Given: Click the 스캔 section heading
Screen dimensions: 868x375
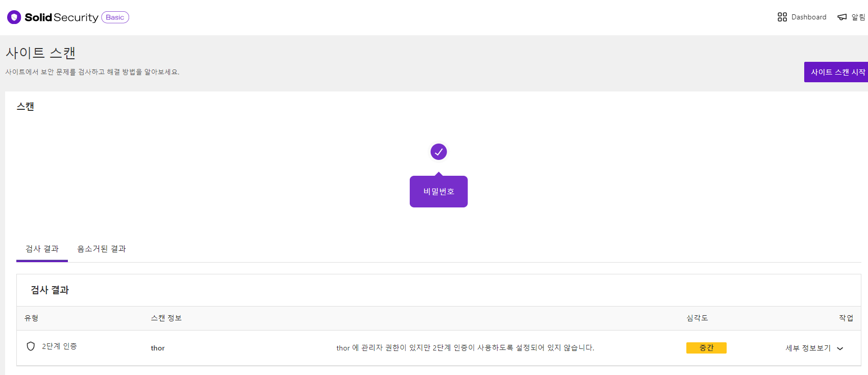Looking at the screenshot, I should [26, 106].
